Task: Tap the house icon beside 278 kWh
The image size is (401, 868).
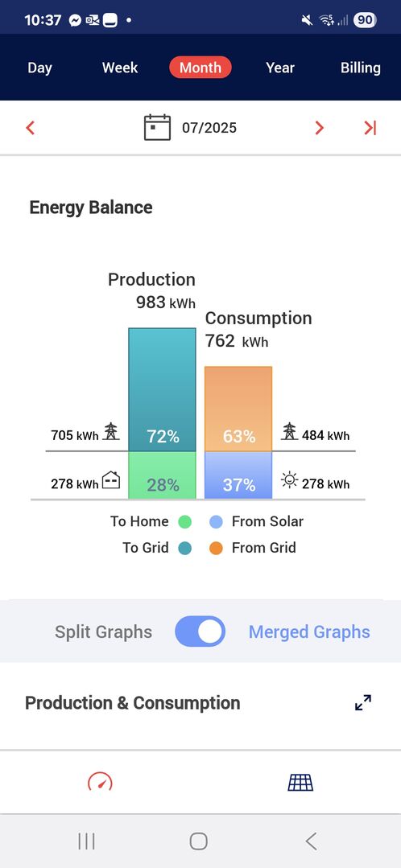Action: [x=111, y=479]
